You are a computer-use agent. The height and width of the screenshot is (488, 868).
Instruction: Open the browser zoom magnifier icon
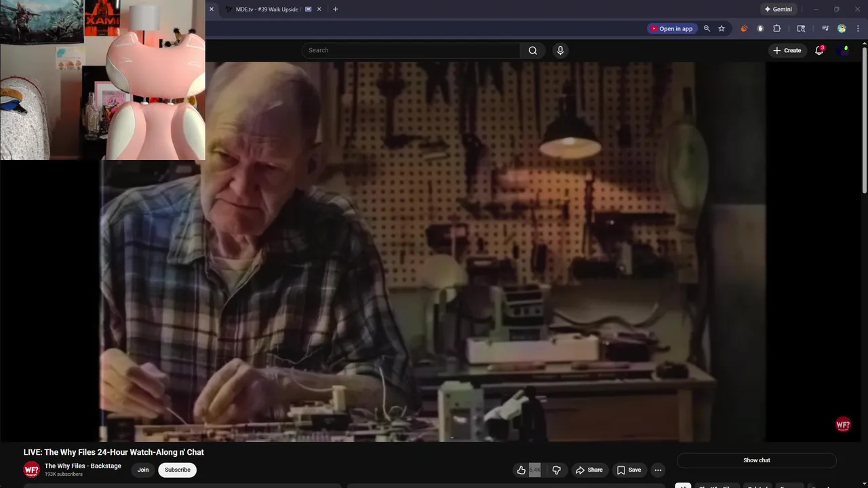click(707, 28)
